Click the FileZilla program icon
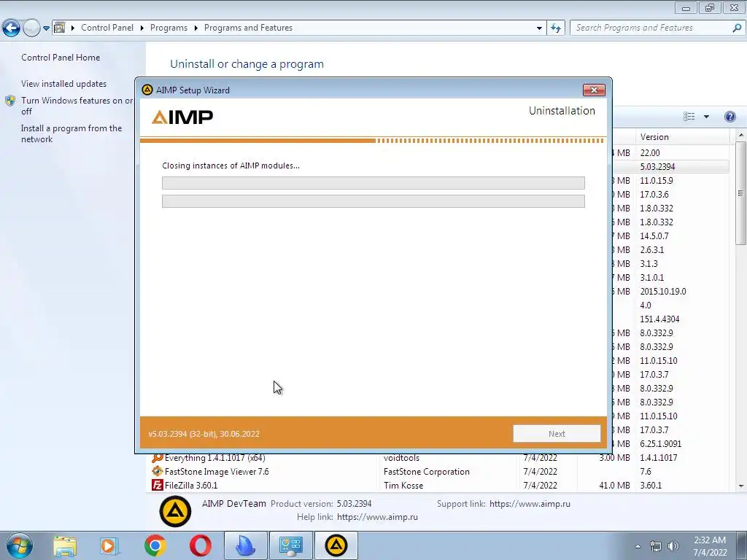The image size is (747, 560). 158,485
